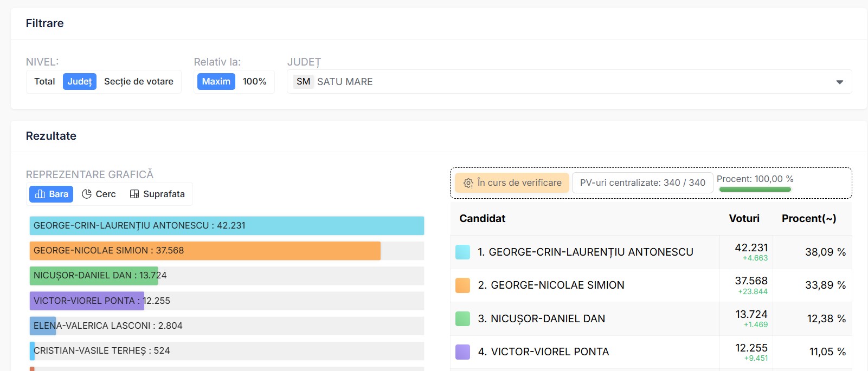The width and height of the screenshot is (868, 371).
Task: Click the green progress bar under Procent
Action: [755, 190]
